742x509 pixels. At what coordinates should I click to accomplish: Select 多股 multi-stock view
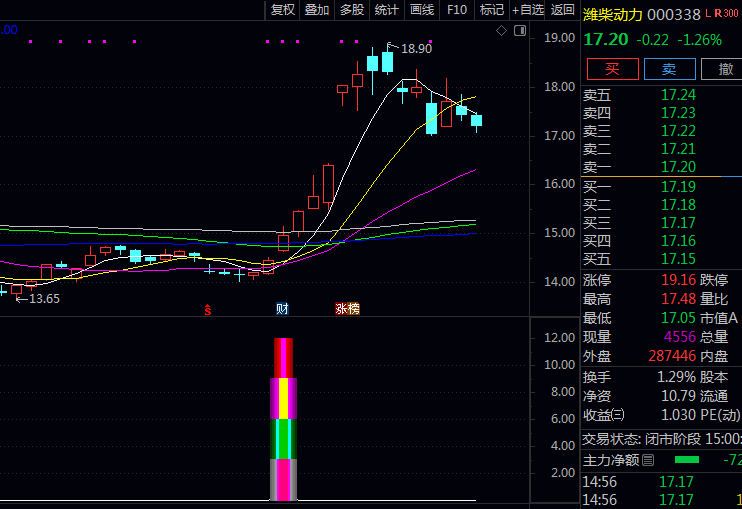pyautogui.click(x=351, y=10)
